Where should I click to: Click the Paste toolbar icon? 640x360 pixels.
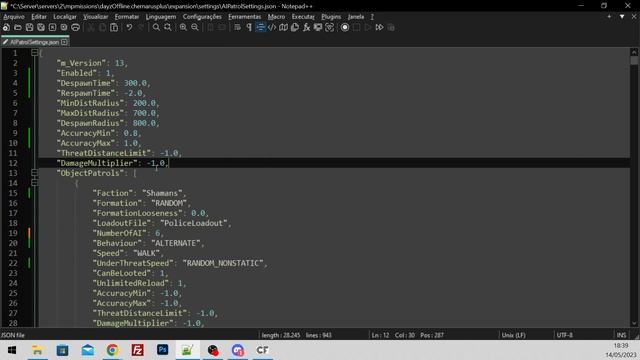[x=114, y=27]
